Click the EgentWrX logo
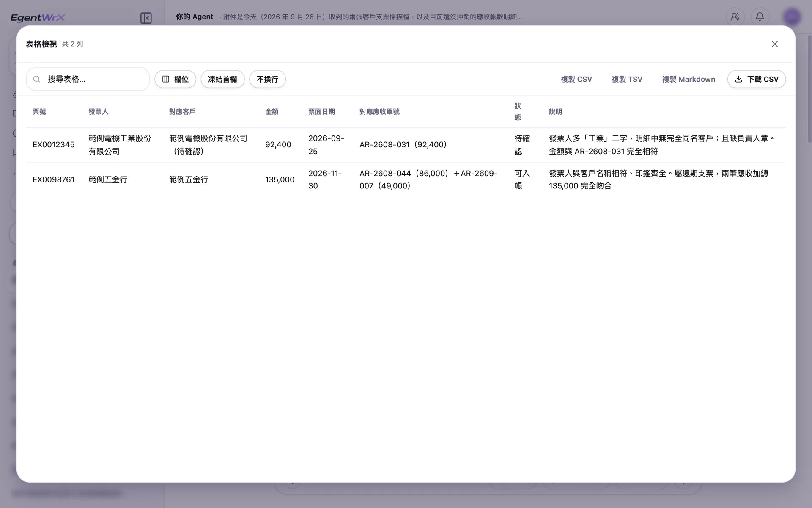The width and height of the screenshot is (812, 508). point(38,17)
